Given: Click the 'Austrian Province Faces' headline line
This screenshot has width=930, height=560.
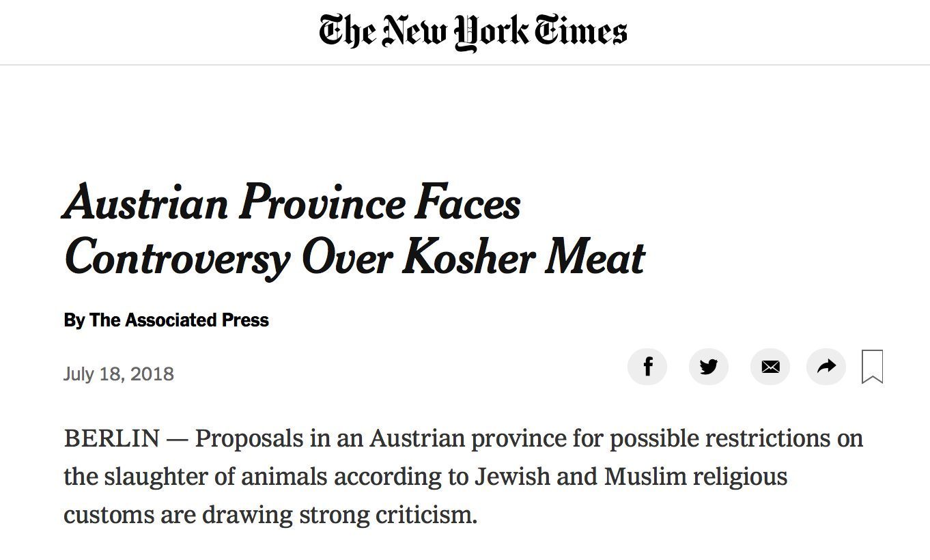Looking at the screenshot, I should (x=292, y=203).
